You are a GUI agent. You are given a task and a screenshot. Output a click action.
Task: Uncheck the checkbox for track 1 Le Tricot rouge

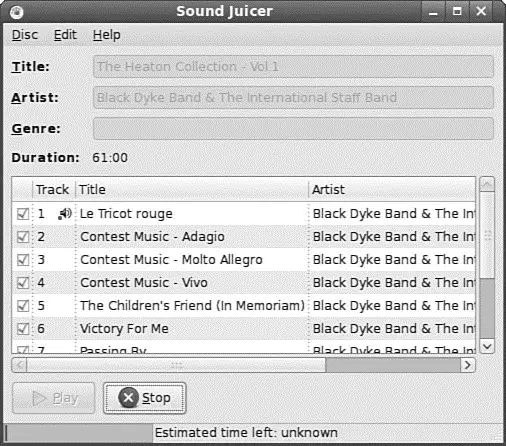pyautogui.click(x=23, y=214)
